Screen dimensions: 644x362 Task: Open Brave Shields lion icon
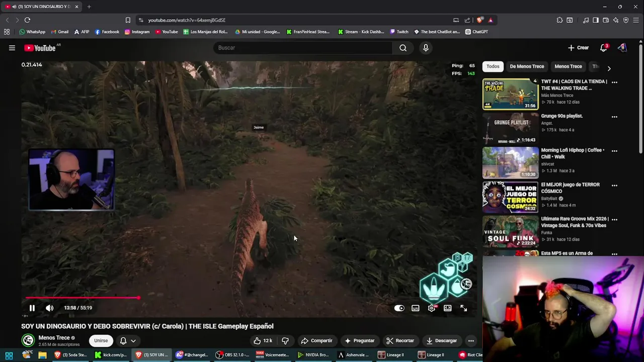click(x=480, y=20)
